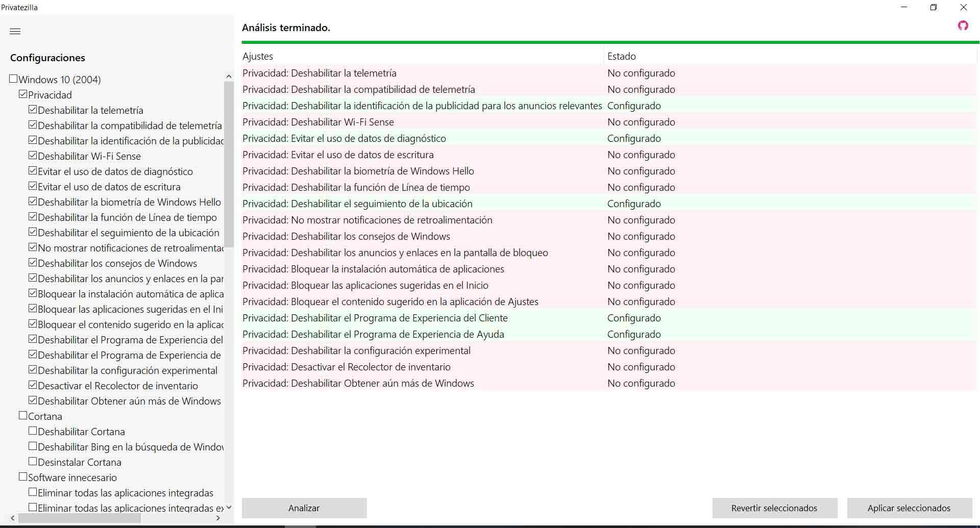980x528 pixels.
Task: Select tree item 'Deshabilitar Obtener aún más de Windows'
Action: (129, 401)
